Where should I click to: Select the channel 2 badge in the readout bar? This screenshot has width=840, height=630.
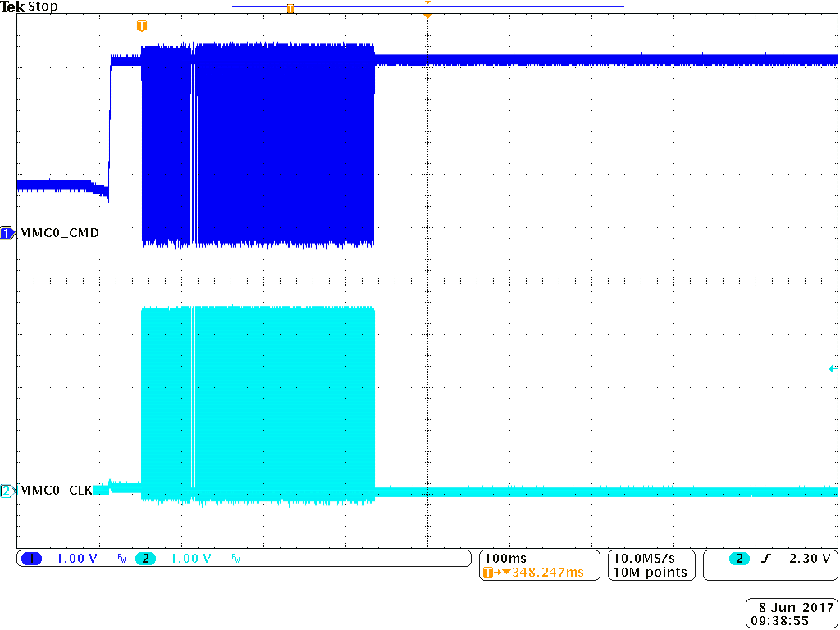[x=145, y=559]
